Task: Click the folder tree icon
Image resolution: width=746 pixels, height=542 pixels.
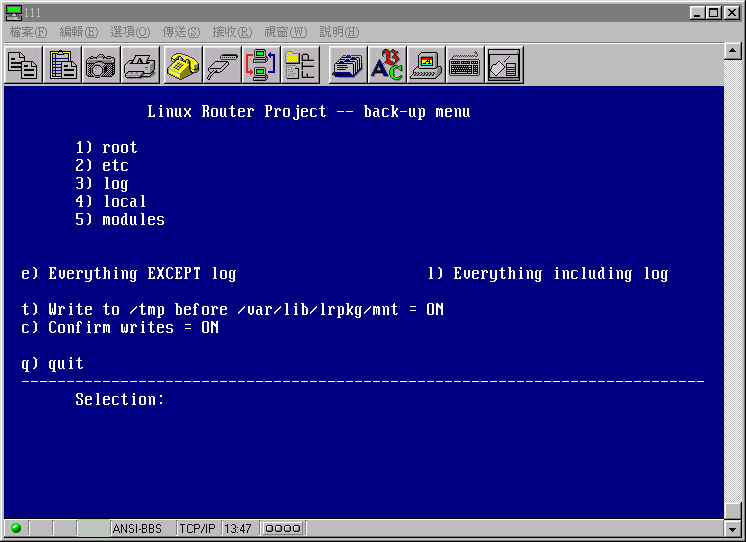Action: 300,65
